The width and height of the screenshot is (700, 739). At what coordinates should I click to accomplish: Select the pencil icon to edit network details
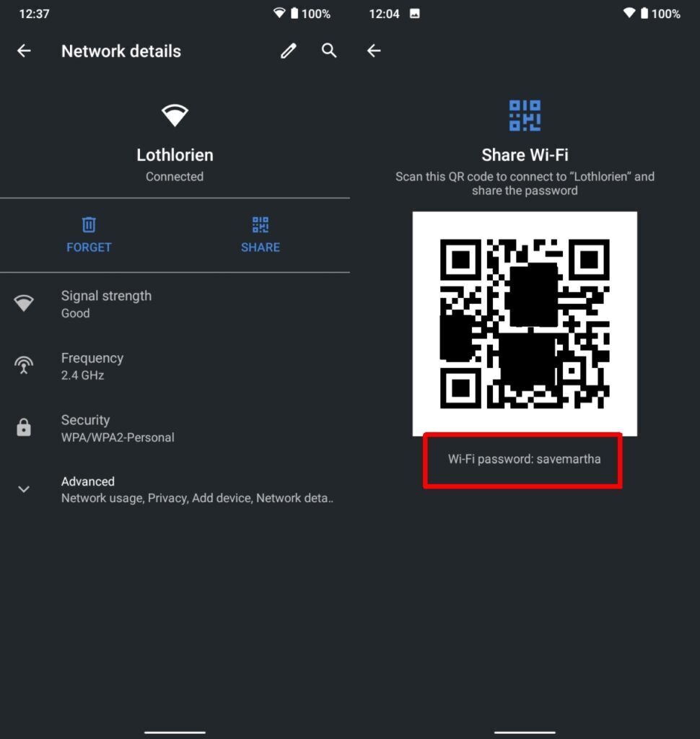click(288, 51)
